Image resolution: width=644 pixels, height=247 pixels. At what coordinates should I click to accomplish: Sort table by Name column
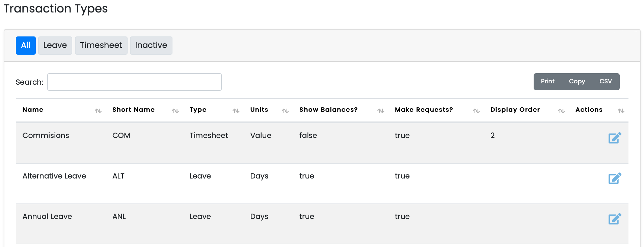point(33,110)
